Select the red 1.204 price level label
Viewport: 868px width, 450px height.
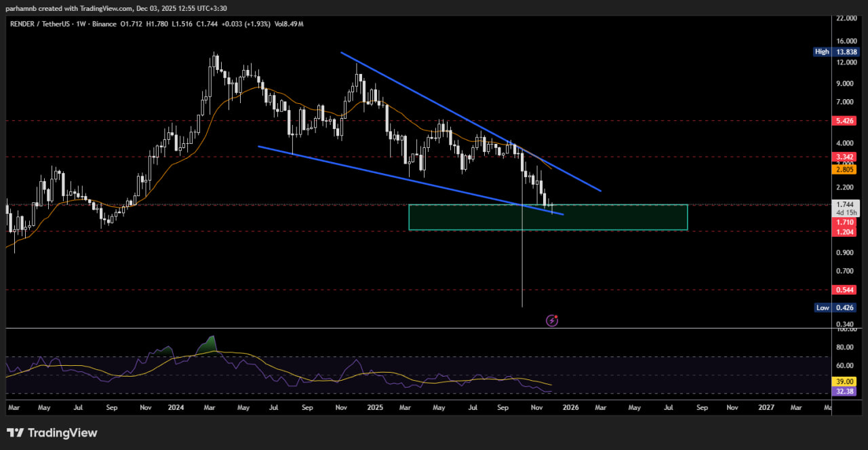point(845,231)
